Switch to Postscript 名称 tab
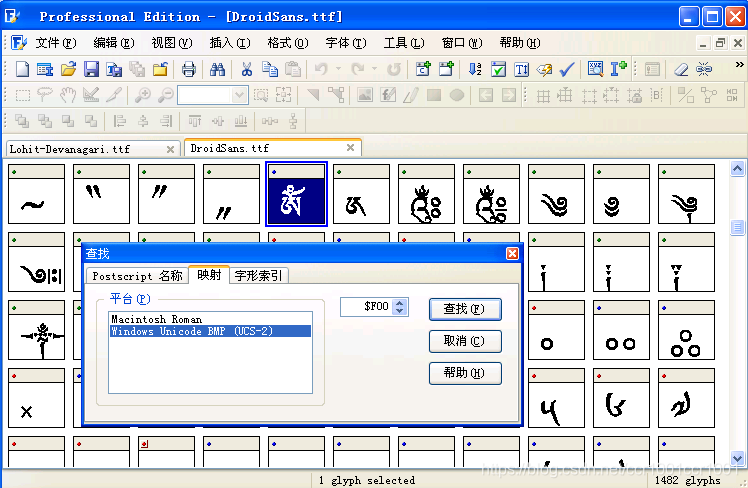Screen dimensions: 748x488 coord(137,276)
